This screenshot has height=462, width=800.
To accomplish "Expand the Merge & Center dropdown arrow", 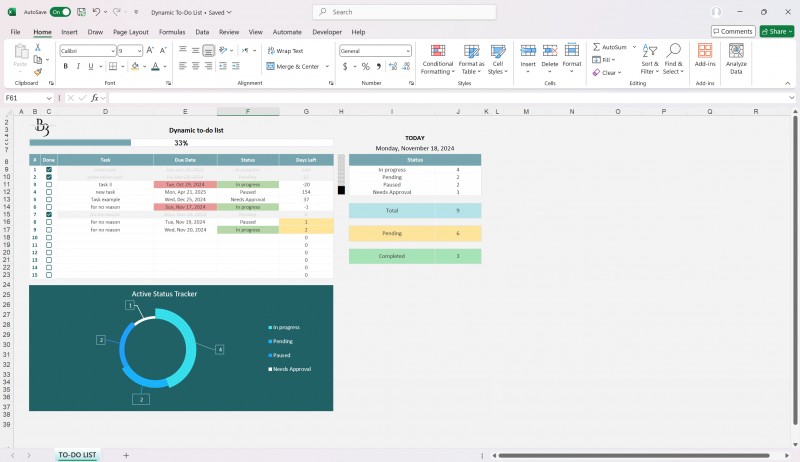I will click(x=327, y=66).
